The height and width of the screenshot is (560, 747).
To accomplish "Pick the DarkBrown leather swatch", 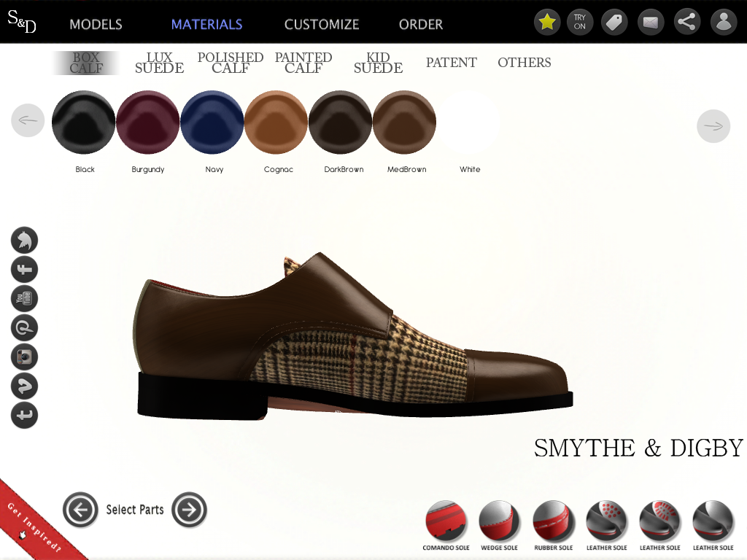I will click(340, 122).
